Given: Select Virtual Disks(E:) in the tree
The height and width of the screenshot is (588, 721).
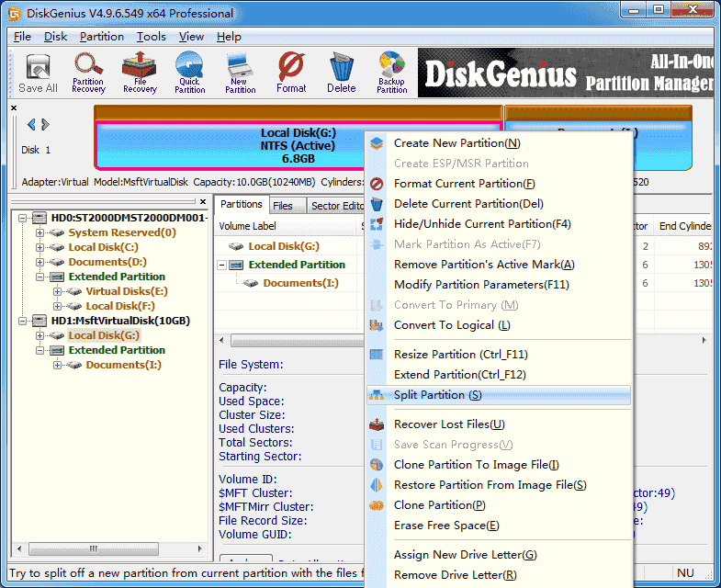Looking at the screenshot, I should click(127, 291).
